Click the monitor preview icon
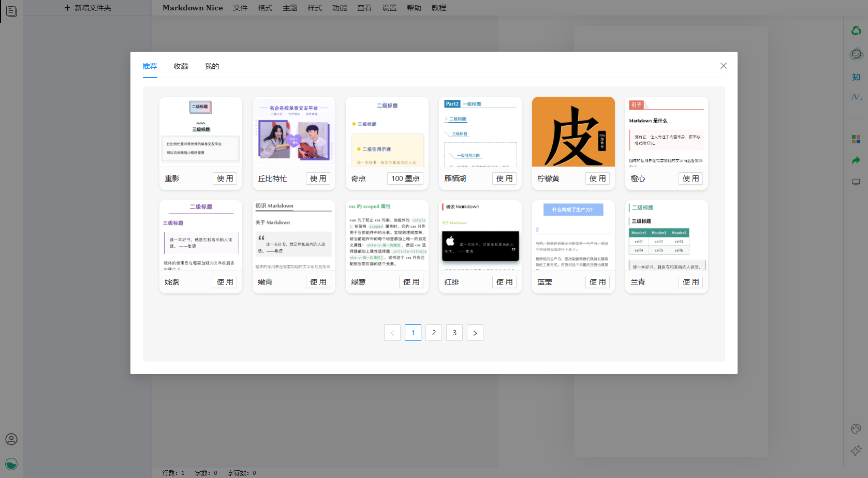This screenshot has height=478, width=868. tap(856, 182)
